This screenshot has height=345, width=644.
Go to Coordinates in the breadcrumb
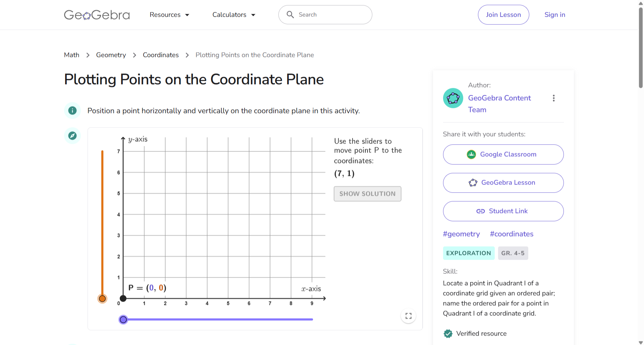point(161,55)
